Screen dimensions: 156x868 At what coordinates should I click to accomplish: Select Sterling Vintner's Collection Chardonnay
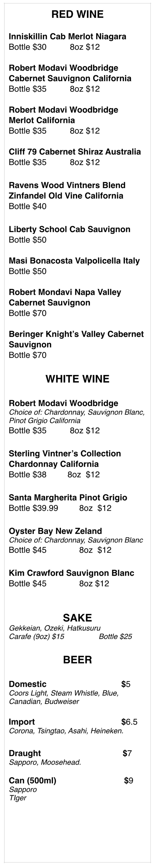pos(65,453)
